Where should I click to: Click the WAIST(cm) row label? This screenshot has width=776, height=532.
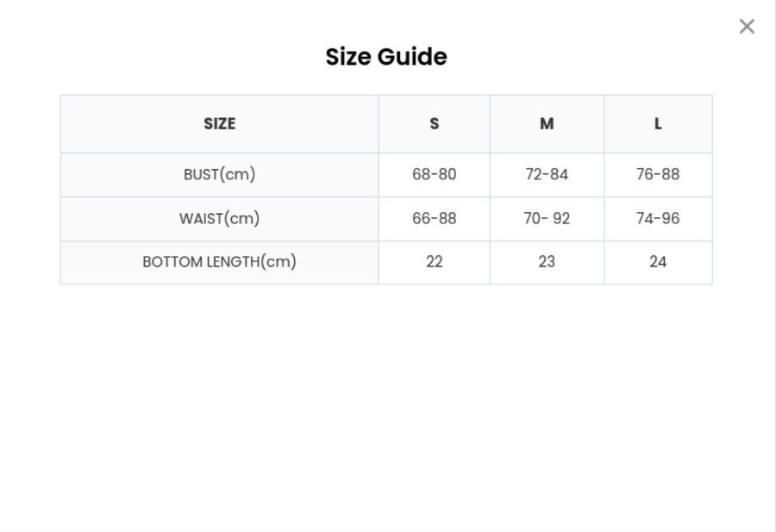tap(219, 218)
